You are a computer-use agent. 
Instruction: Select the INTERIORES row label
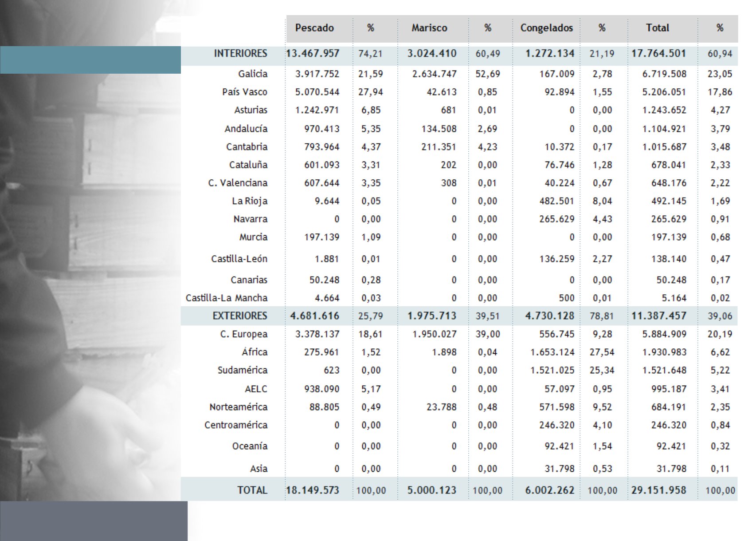241,53
